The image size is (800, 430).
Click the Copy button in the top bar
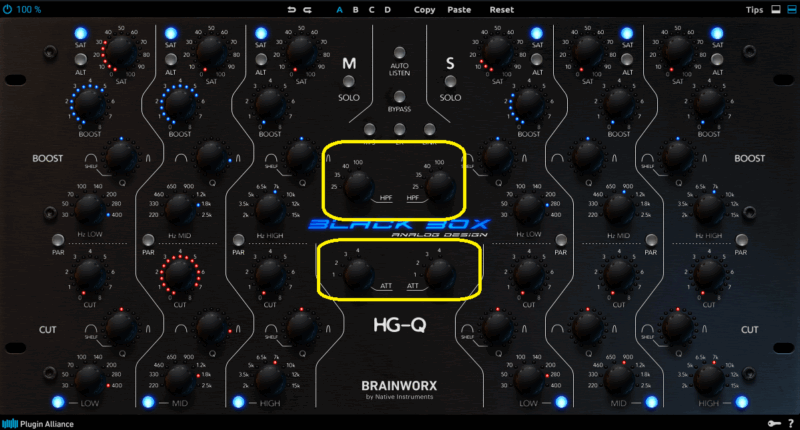(424, 10)
